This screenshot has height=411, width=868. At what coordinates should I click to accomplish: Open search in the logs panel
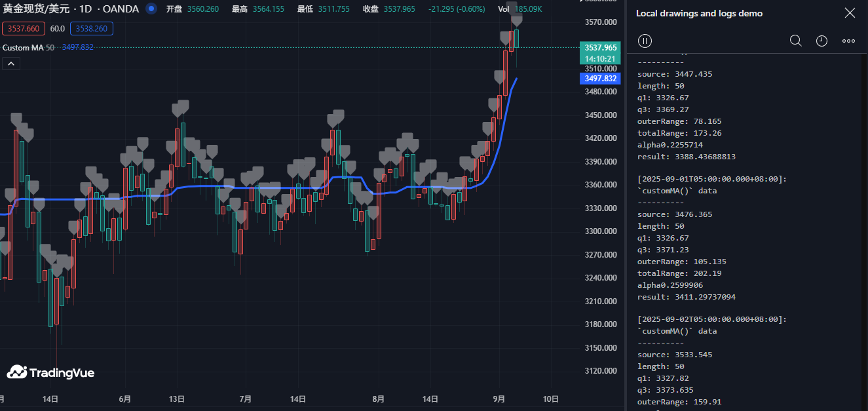click(795, 41)
